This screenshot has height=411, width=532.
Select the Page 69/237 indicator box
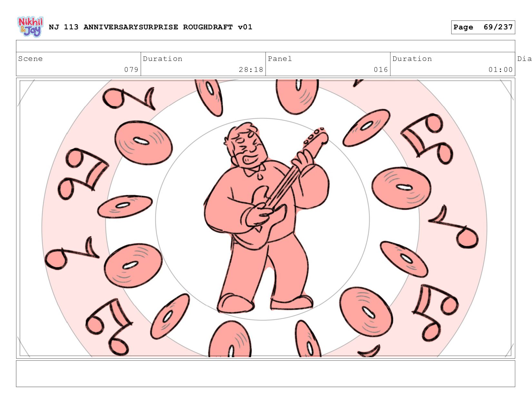483,27
